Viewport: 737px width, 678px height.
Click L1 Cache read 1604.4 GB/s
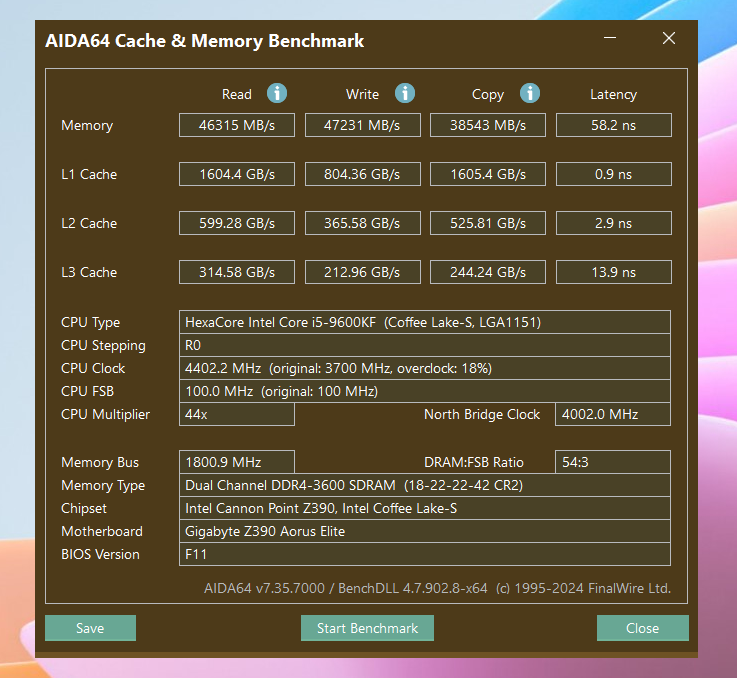pos(237,174)
